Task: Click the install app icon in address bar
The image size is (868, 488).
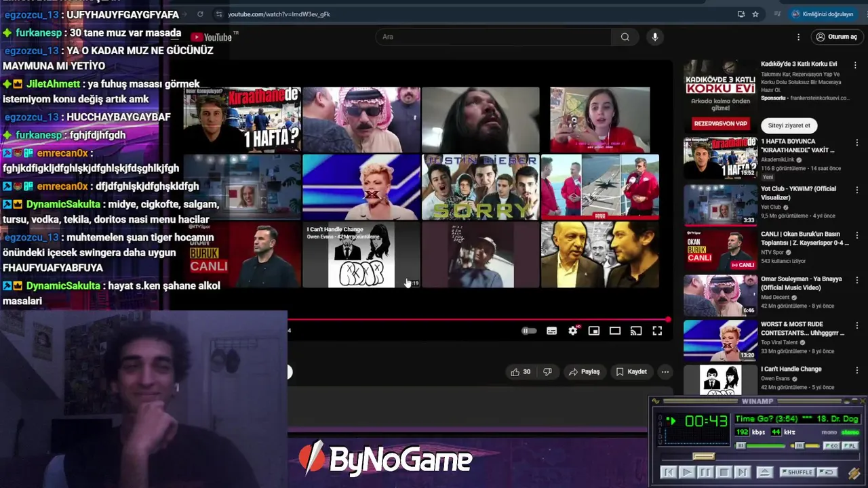Action: pyautogui.click(x=741, y=14)
